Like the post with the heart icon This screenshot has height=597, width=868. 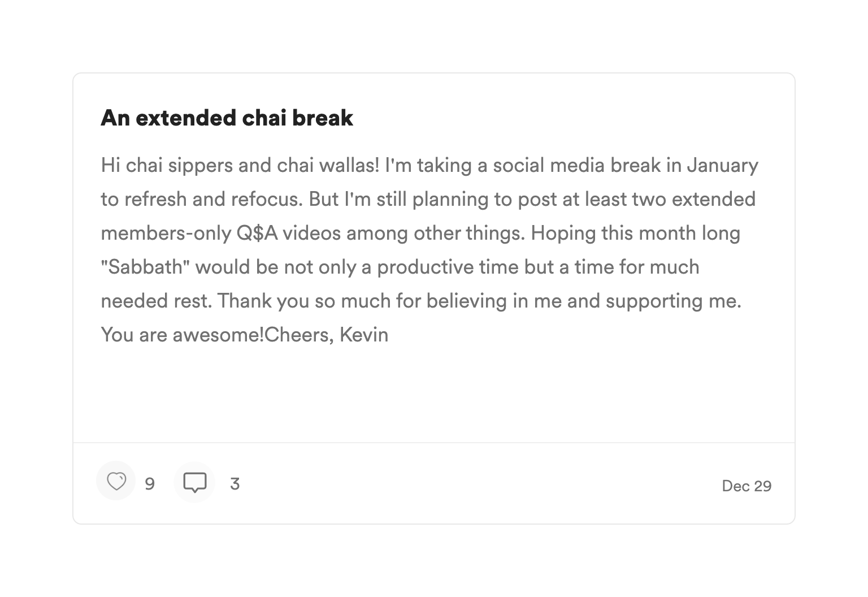coord(116,481)
